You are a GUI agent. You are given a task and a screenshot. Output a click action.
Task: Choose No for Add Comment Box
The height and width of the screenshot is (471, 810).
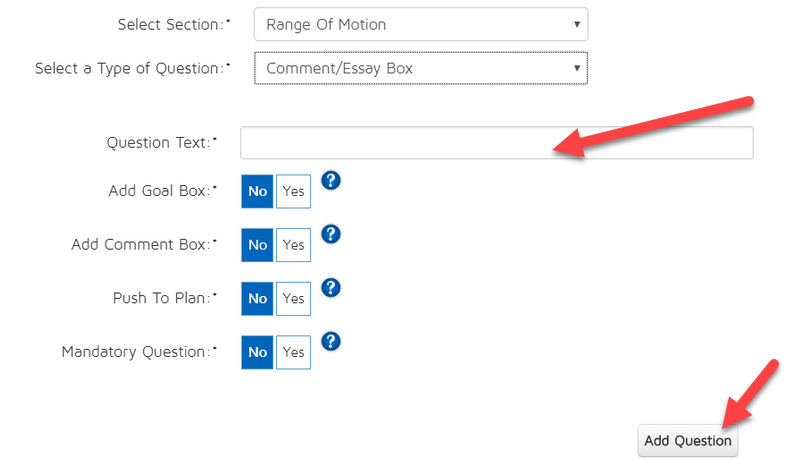click(258, 245)
